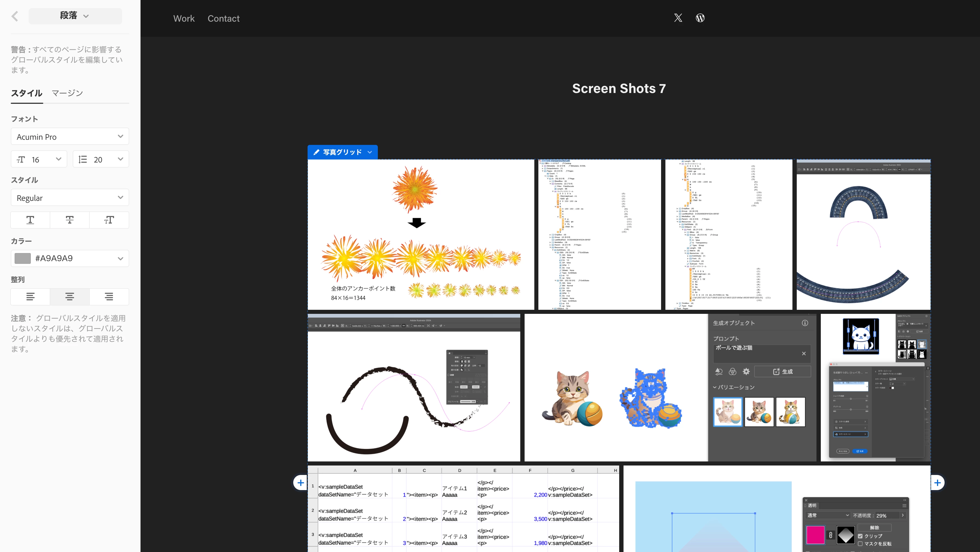Click the left add-section plus button
Viewport: 980px width, 552px height.
[x=301, y=483]
